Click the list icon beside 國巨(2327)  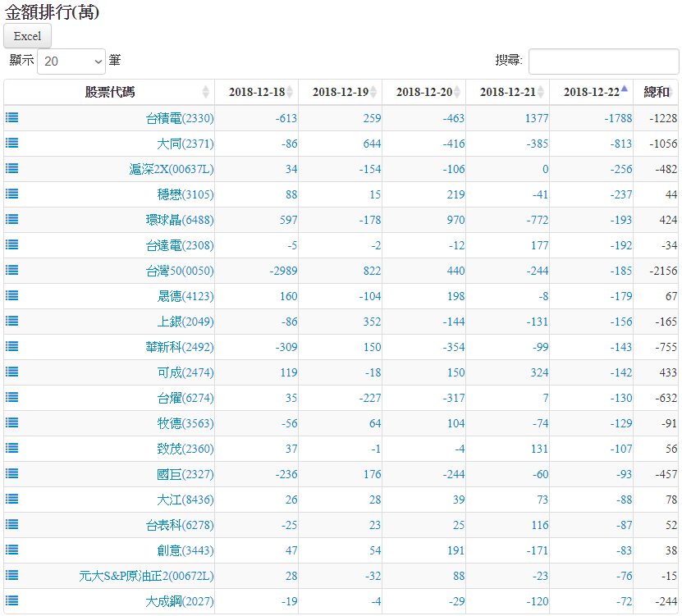[12, 473]
